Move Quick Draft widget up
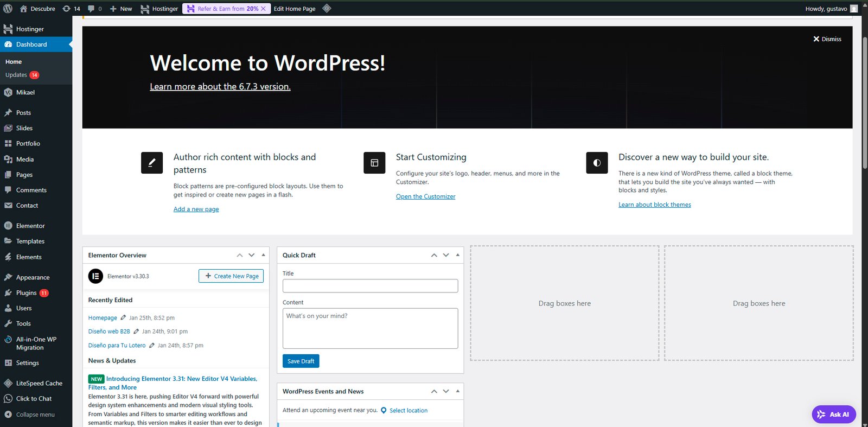 (434, 255)
